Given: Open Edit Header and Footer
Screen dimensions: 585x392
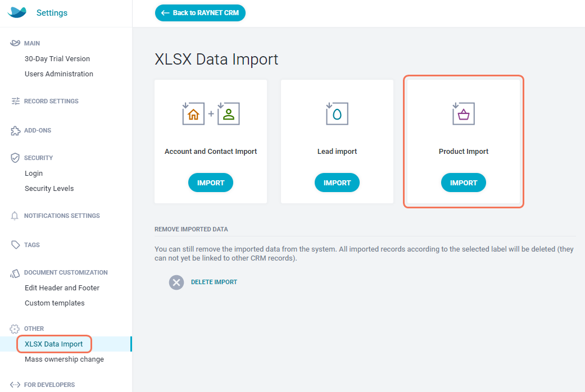Looking at the screenshot, I should [62, 288].
